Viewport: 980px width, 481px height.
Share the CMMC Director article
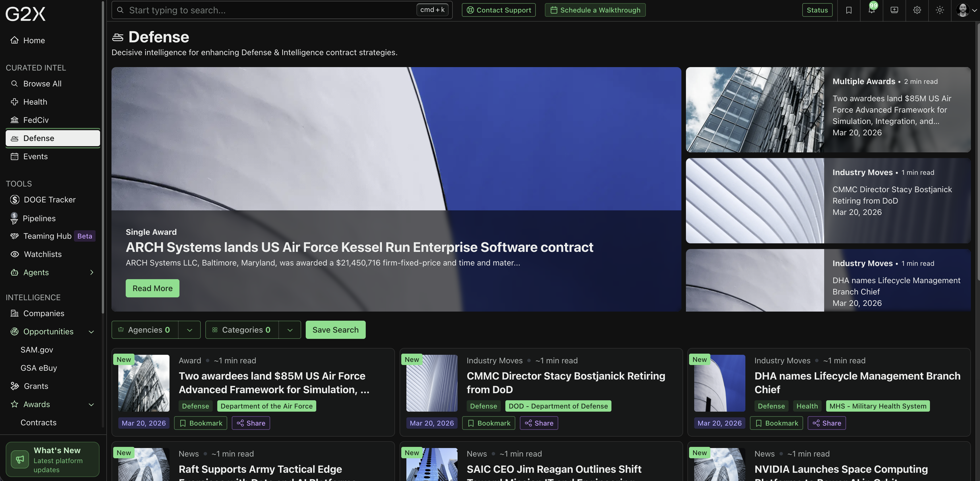[539, 424]
